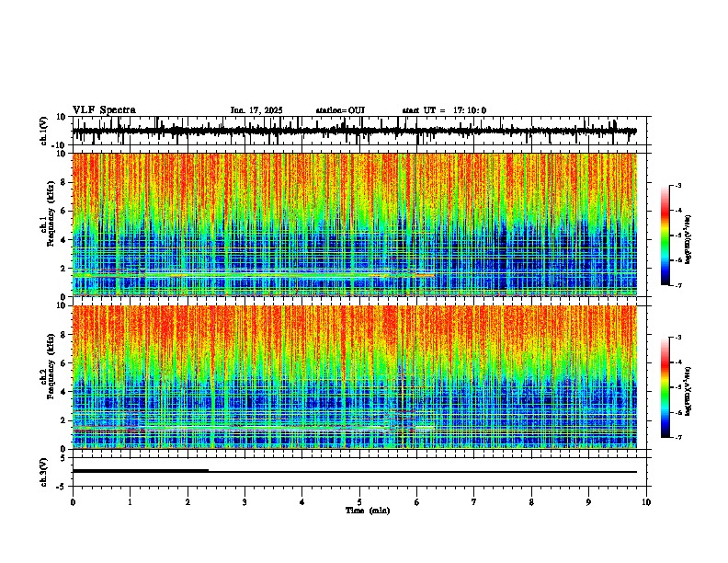Click the '8' kHz tick of ch.2 spectrogram
Image resolution: width=728 pixels, height=563 pixels.
tap(63, 335)
